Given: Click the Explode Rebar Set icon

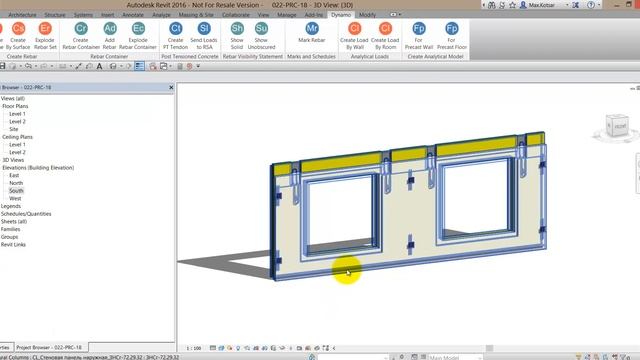Looking at the screenshot, I should coord(45,29).
